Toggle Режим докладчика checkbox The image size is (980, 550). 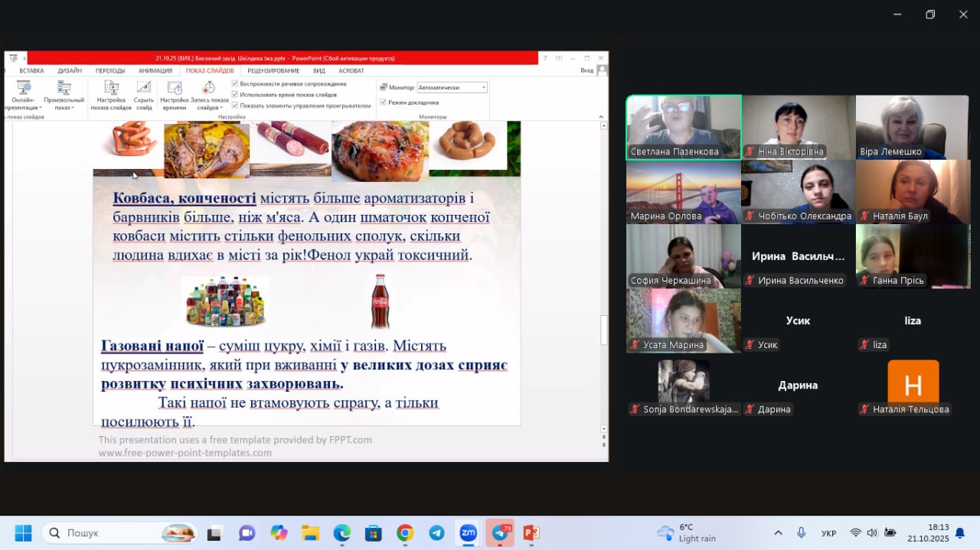click(384, 102)
